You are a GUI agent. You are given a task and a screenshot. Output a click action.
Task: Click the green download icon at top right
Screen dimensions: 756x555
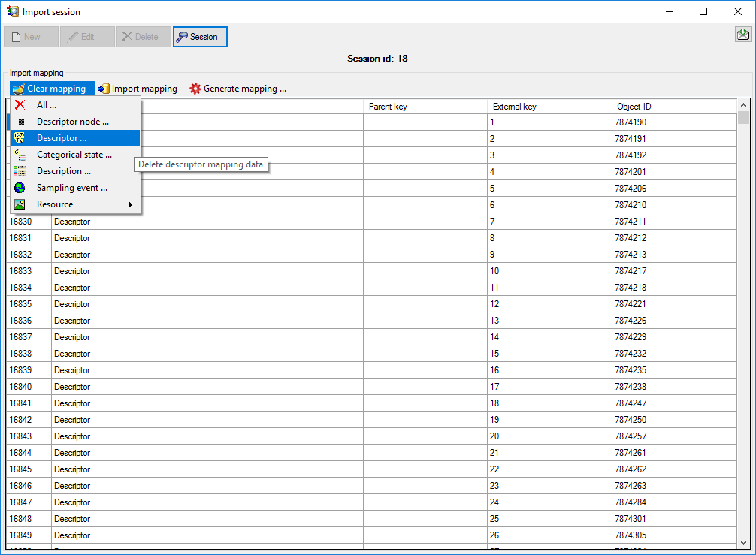coord(742,35)
